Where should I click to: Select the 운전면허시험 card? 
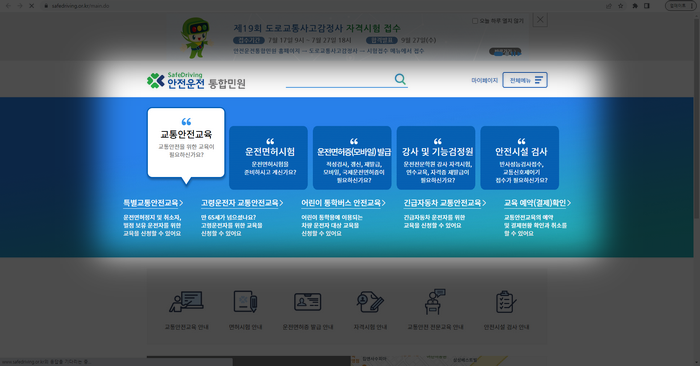point(268,158)
